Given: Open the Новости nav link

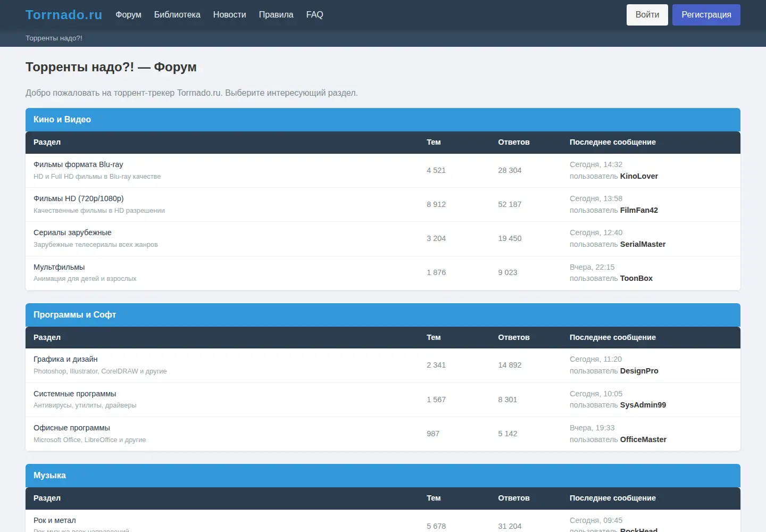Looking at the screenshot, I should click(230, 15).
